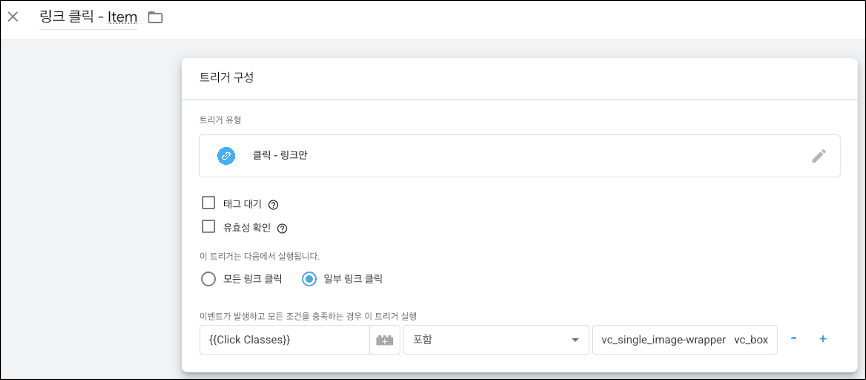Open variable picker brick icon
The width and height of the screenshot is (866, 380).
pyautogui.click(x=384, y=340)
